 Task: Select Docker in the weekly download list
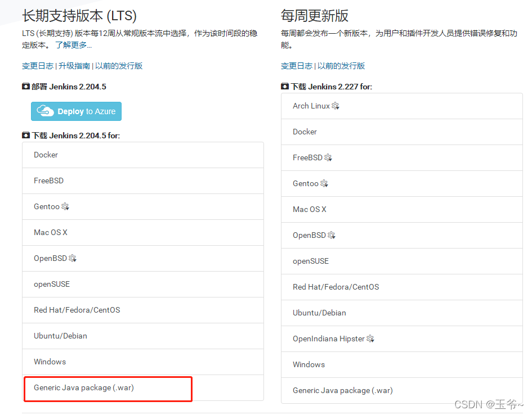click(402, 132)
